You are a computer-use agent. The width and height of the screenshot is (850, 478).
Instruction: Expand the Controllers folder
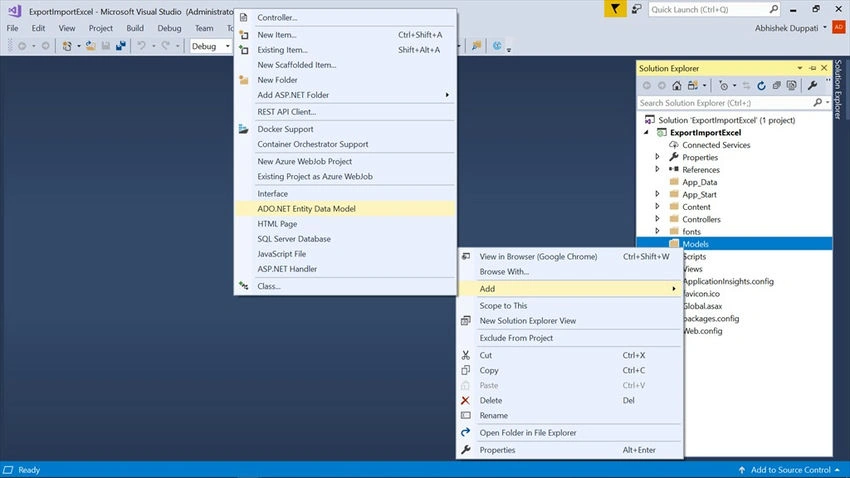[x=657, y=219]
